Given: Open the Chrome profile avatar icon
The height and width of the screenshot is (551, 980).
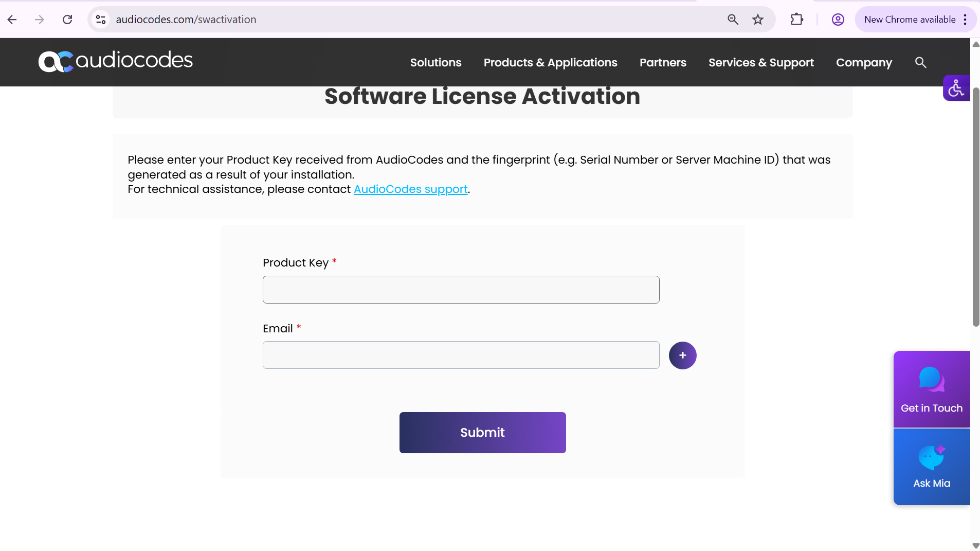Looking at the screenshot, I should coord(838,20).
